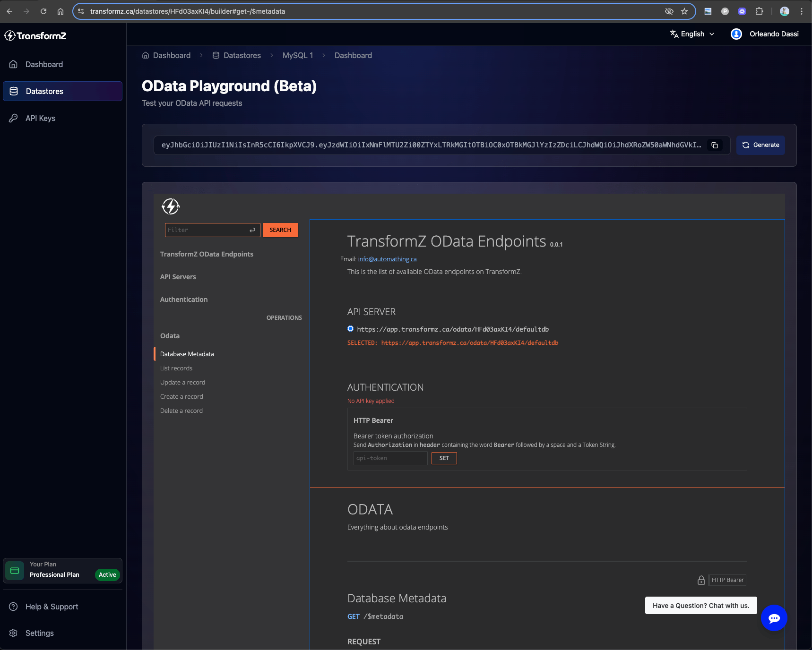Open Chrome's three-dot browser menu
812x650 pixels.
pos(801,11)
